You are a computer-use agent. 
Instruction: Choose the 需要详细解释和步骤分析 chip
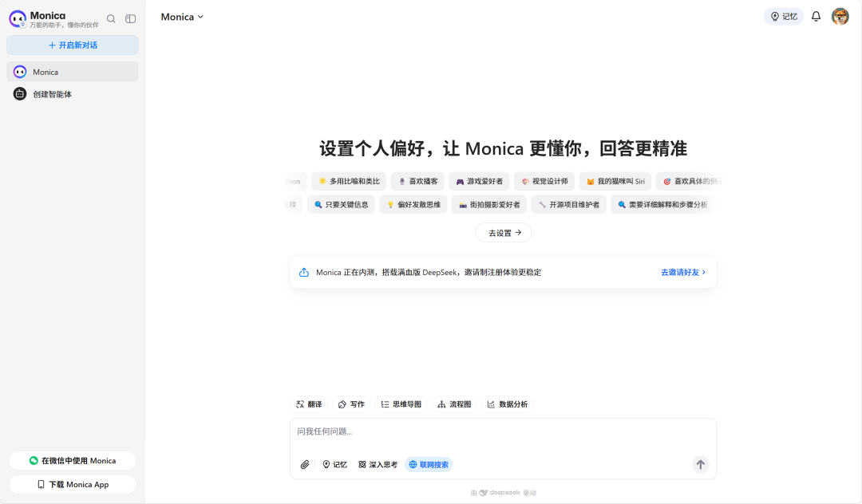pos(662,204)
